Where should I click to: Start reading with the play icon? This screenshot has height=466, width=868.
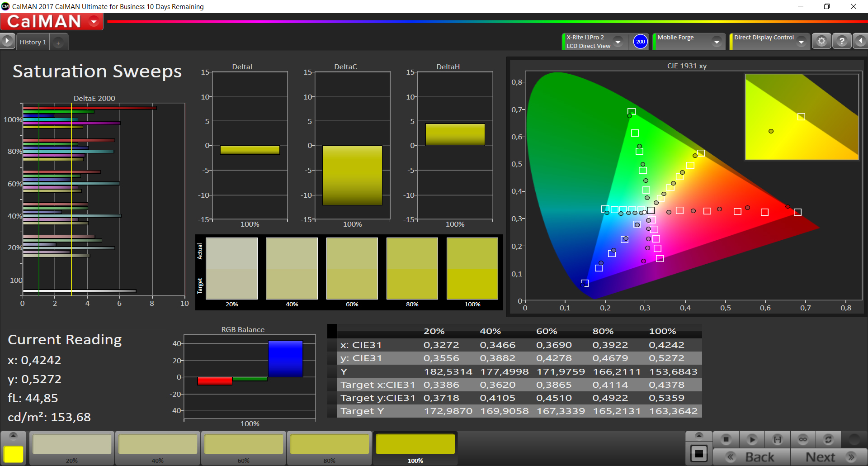[x=752, y=439]
